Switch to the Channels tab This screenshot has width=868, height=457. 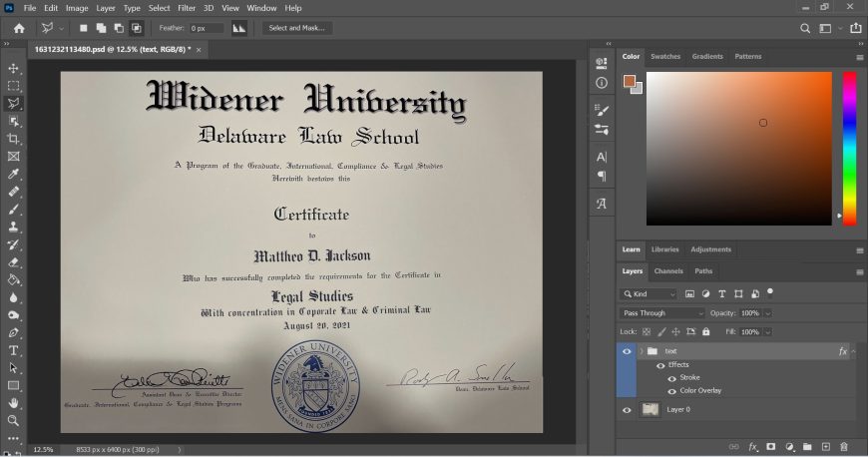(668, 271)
